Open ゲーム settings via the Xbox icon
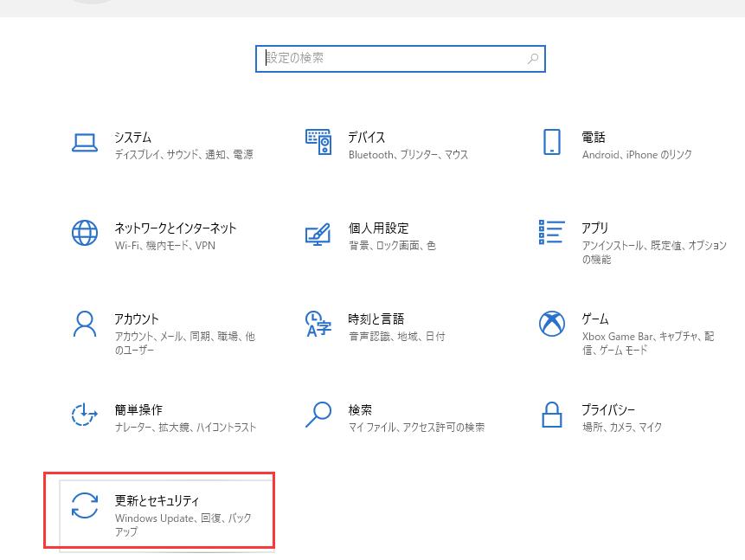 point(551,324)
